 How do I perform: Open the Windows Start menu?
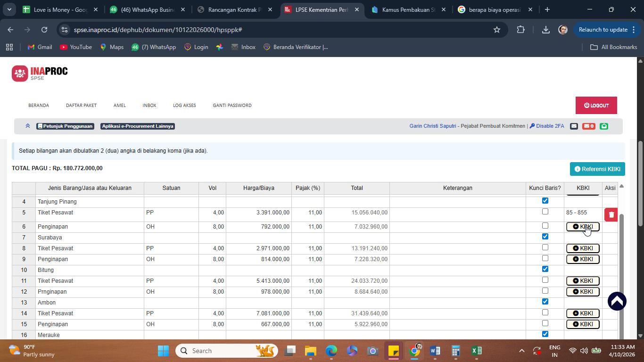point(163,351)
